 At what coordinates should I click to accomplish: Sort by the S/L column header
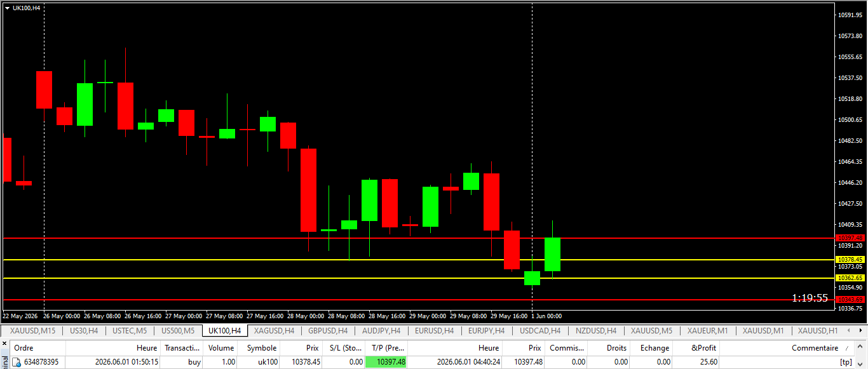tap(343, 348)
